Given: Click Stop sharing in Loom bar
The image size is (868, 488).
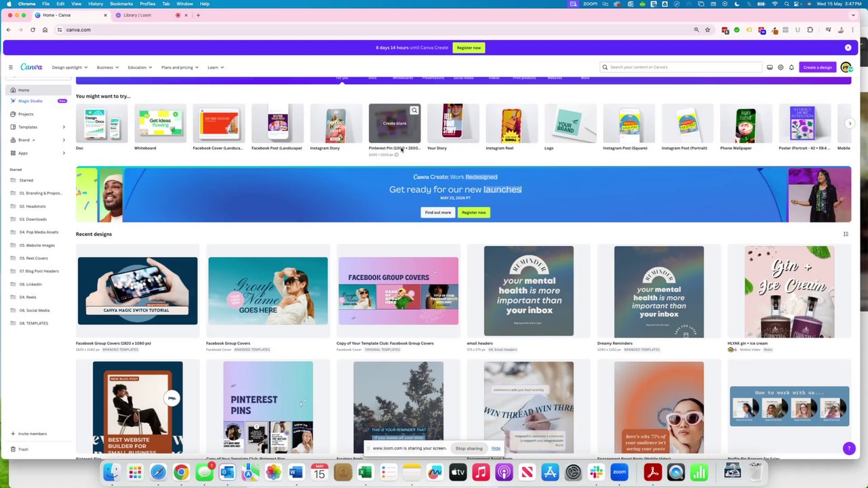Looking at the screenshot, I should pos(469,449).
